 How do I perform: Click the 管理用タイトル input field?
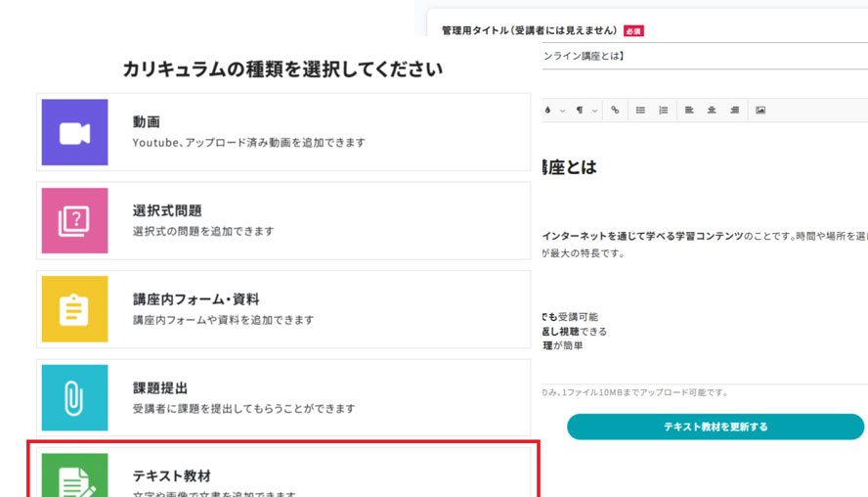[x=706, y=56]
